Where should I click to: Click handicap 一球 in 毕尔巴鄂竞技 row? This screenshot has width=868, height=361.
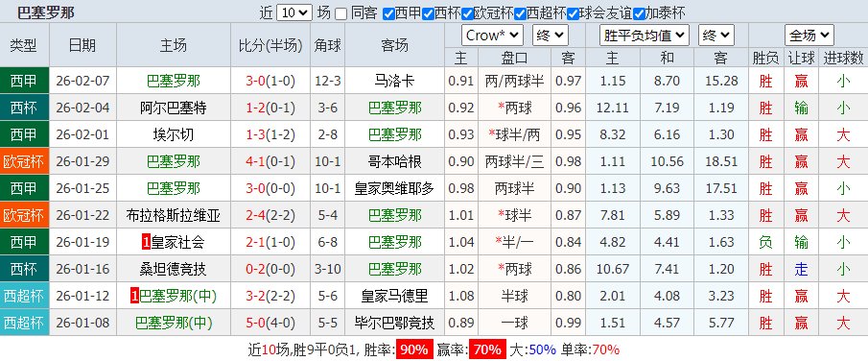(x=514, y=323)
